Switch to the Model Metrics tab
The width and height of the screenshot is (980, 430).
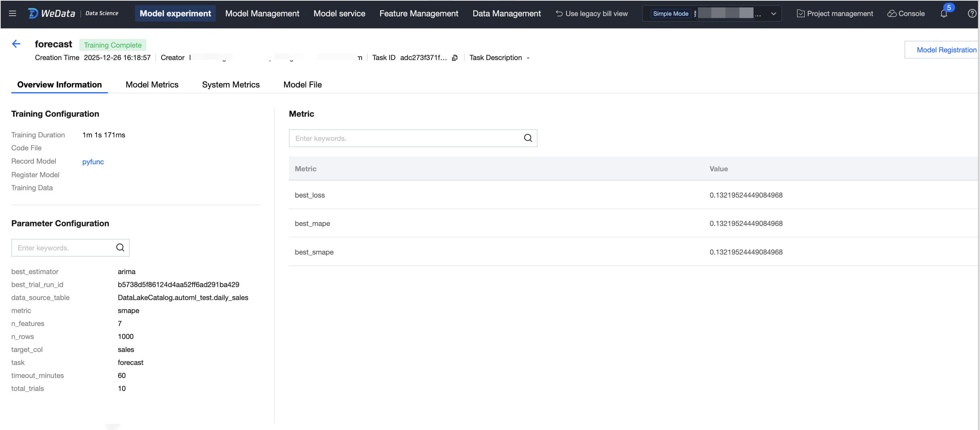152,84
